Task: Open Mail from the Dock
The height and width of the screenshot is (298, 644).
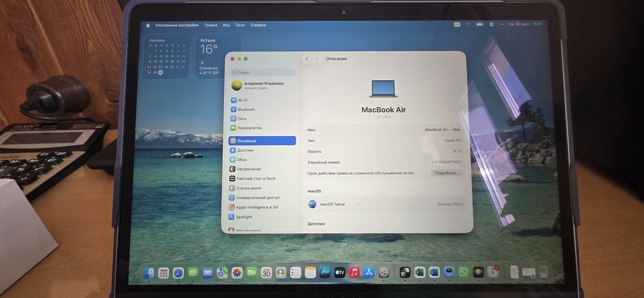Action: [207, 272]
